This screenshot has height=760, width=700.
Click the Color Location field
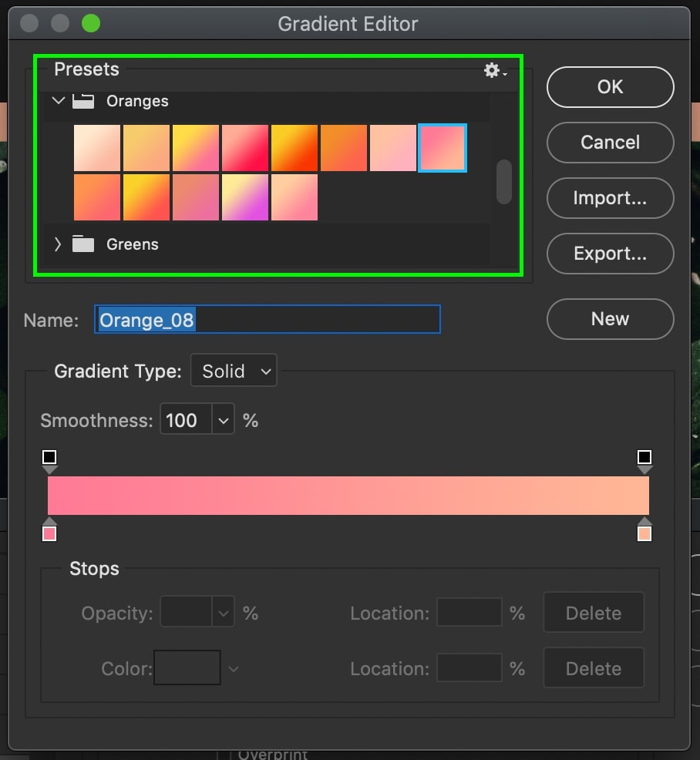point(469,668)
